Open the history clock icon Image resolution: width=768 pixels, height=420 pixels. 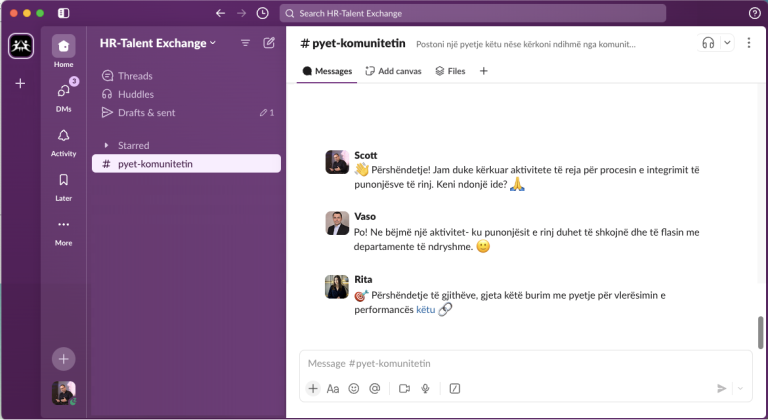coord(262,13)
